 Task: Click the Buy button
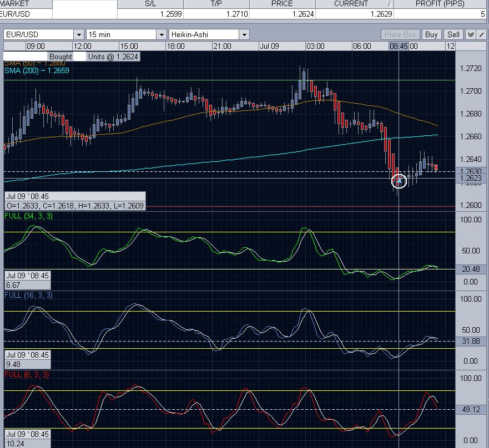click(431, 34)
